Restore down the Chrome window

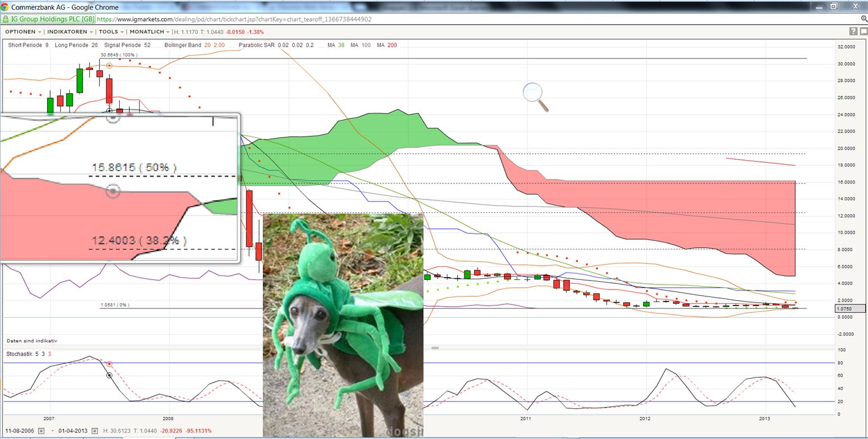click(x=834, y=6)
